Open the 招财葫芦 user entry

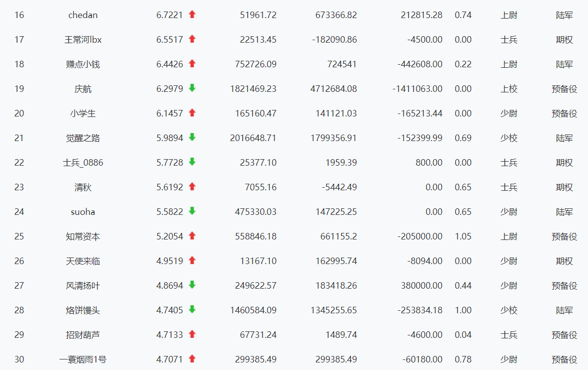[x=83, y=335]
